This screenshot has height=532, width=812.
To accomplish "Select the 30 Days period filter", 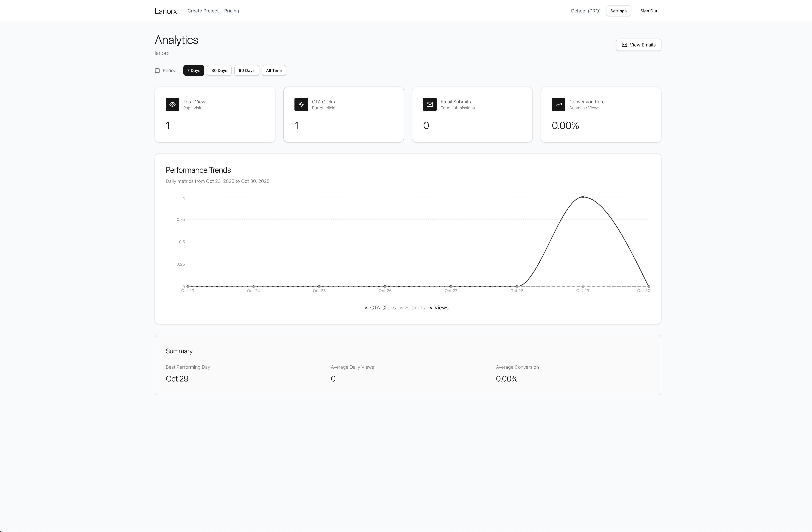I will pos(219,70).
